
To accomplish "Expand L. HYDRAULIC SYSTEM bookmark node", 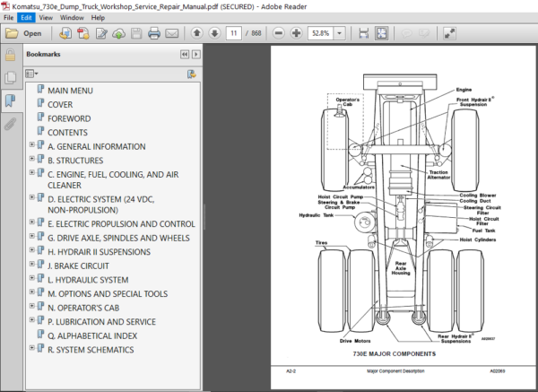I will [31, 278].
